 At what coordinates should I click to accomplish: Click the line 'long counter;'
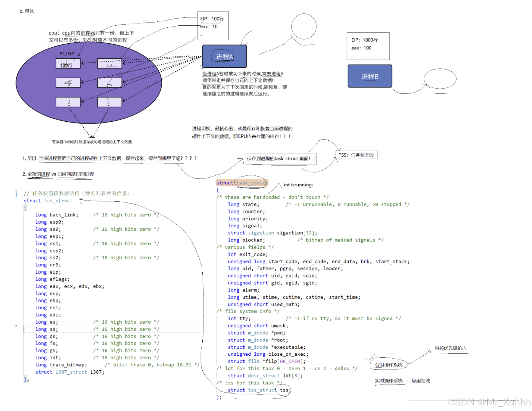tap(246, 212)
